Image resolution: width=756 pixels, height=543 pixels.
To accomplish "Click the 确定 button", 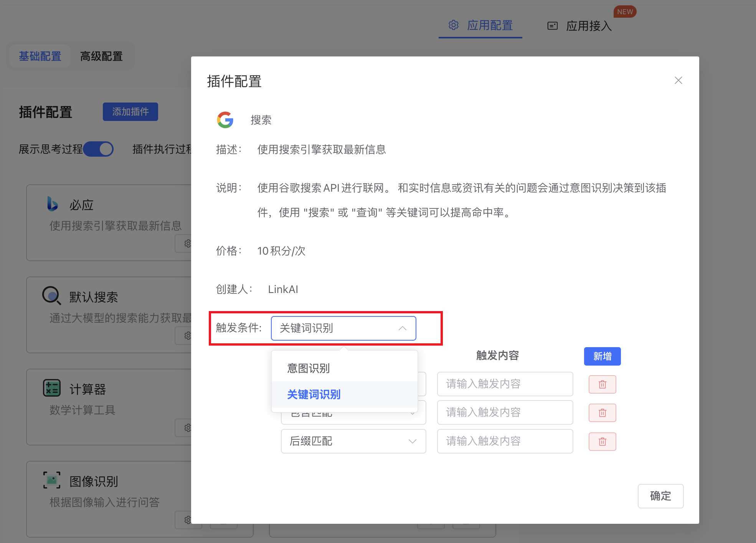I will [660, 496].
